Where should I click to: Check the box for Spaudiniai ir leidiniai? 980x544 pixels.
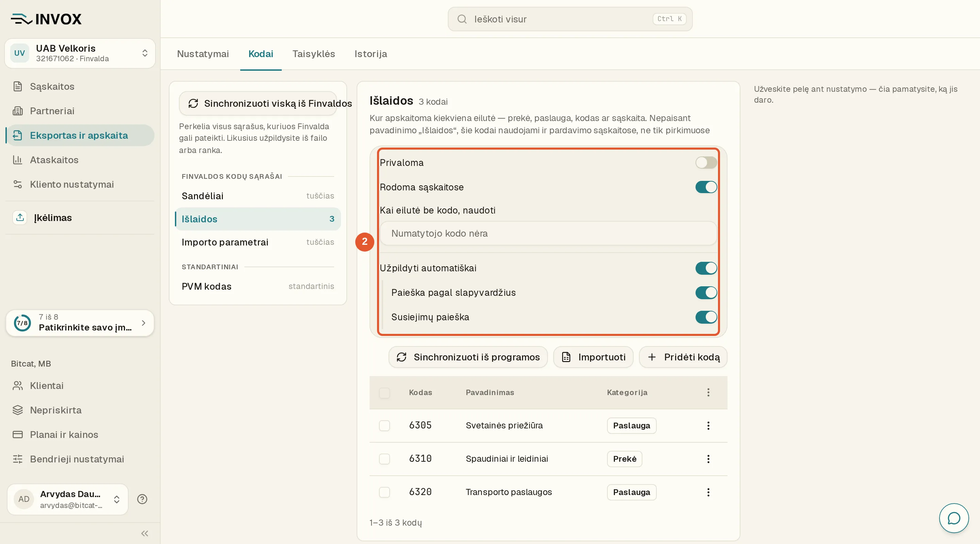click(384, 459)
